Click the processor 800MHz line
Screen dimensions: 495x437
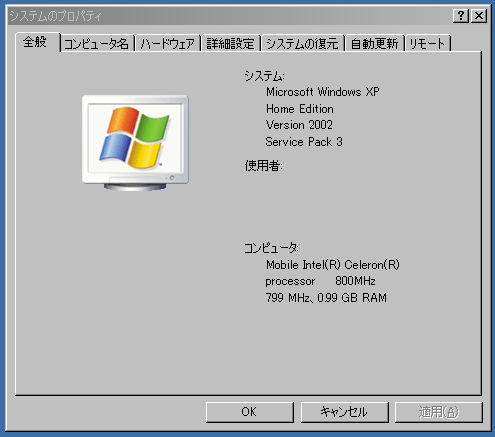320,281
